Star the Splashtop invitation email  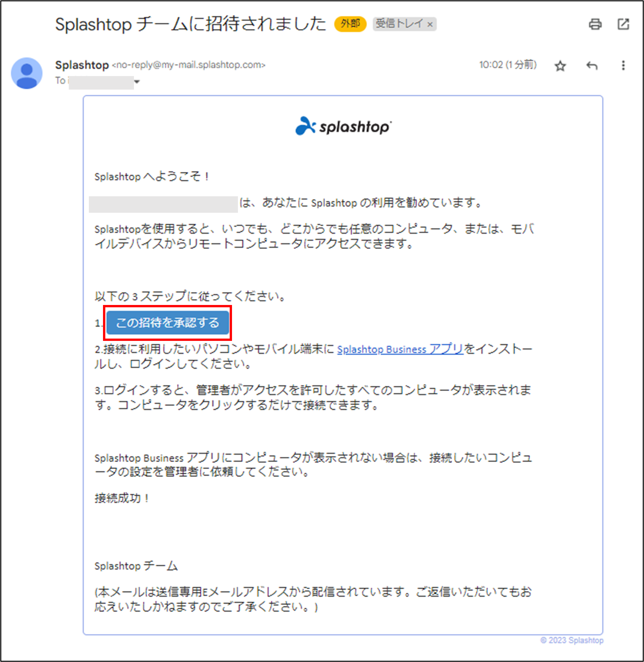pyautogui.click(x=560, y=66)
